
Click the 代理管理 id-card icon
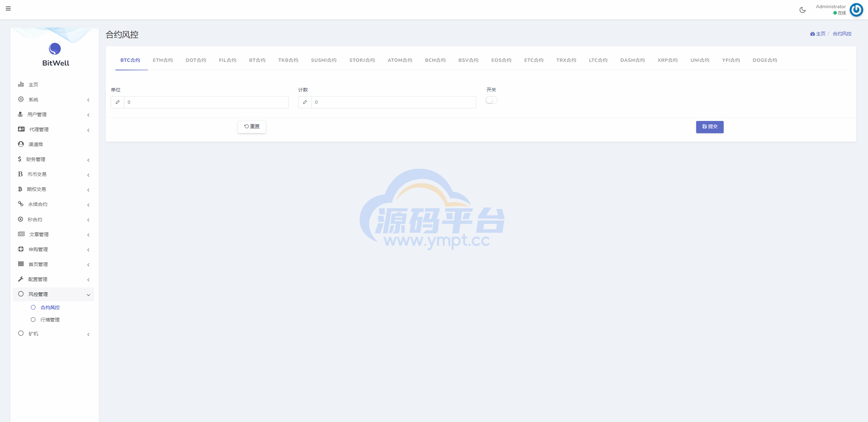pyautogui.click(x=21, y=129)
